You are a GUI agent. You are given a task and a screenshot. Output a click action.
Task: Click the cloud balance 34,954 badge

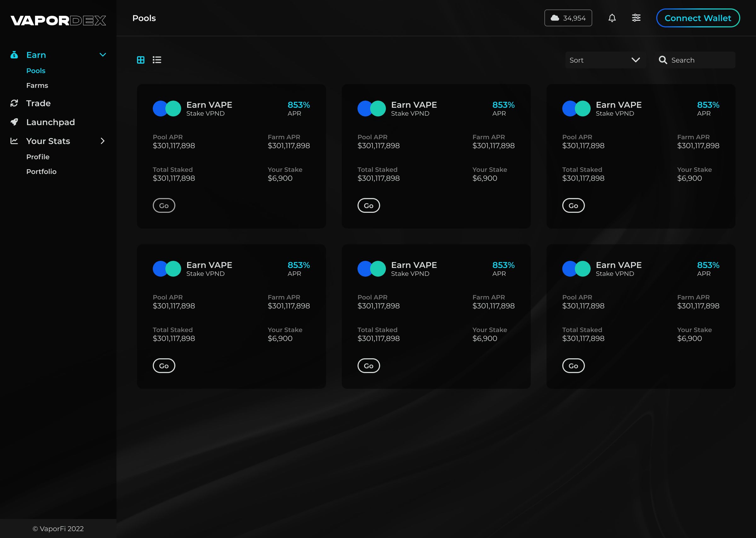coord(568,18)
